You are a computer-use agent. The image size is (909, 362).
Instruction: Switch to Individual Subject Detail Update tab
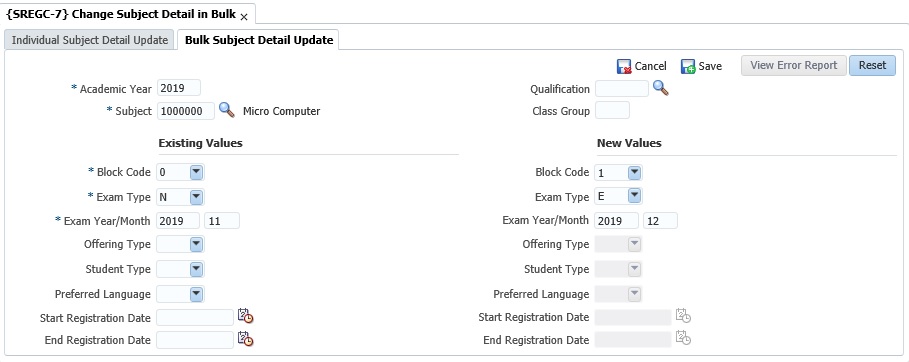(90, 40)
